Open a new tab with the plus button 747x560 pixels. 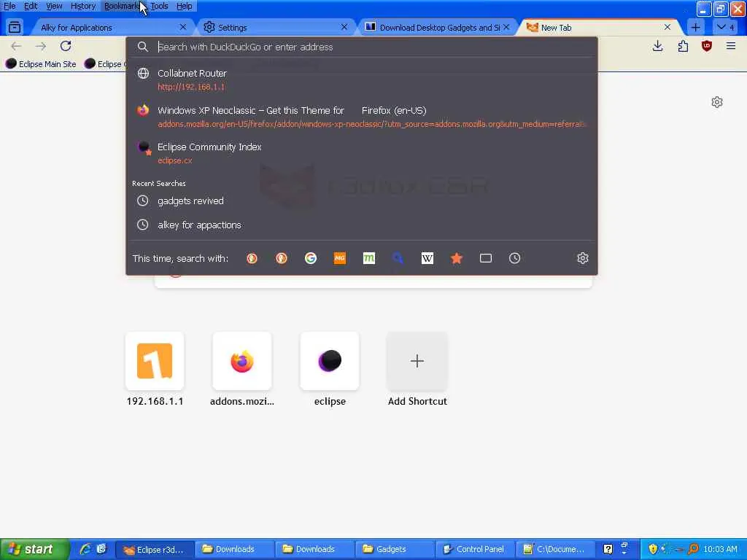tap(695, 27)
